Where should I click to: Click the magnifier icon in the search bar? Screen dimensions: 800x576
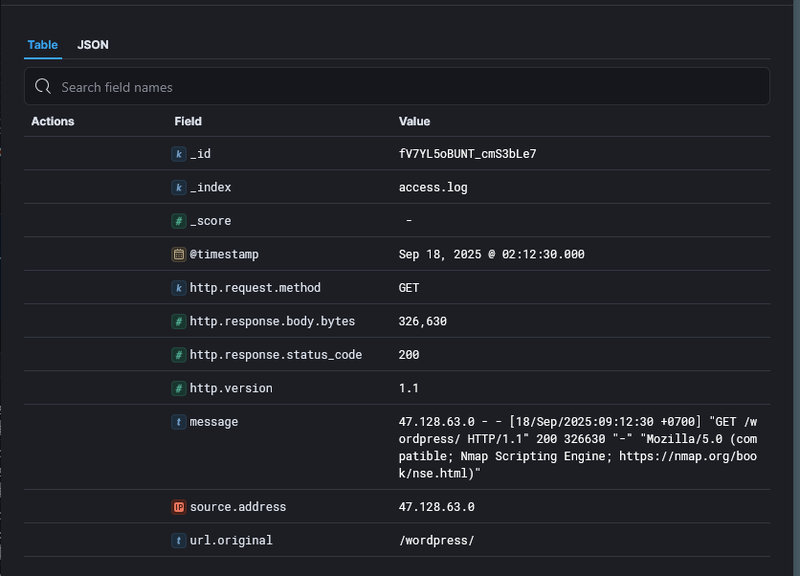click(42, 87)
